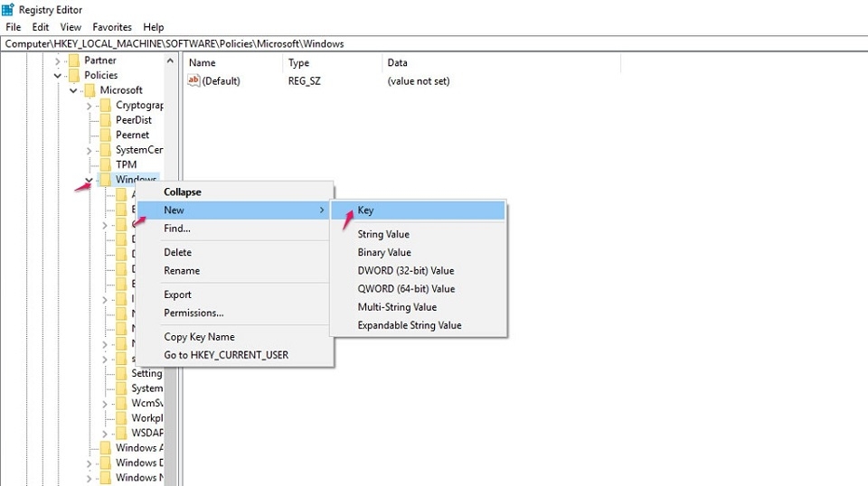Expand the SystemCertificates key
Image resolution: width=868 pixels, height=486 pixels.
[x=89, y=150]
